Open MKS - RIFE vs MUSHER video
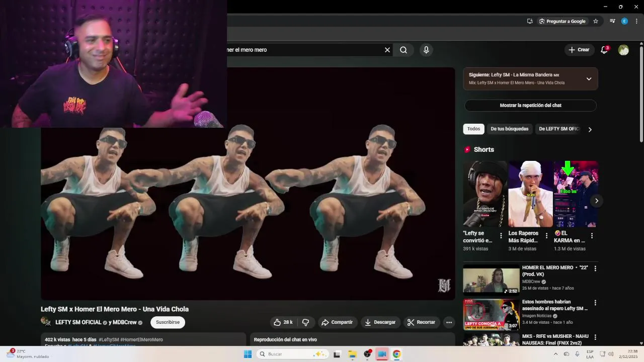The height and width of the screenshot is (362, 644). 555,339
